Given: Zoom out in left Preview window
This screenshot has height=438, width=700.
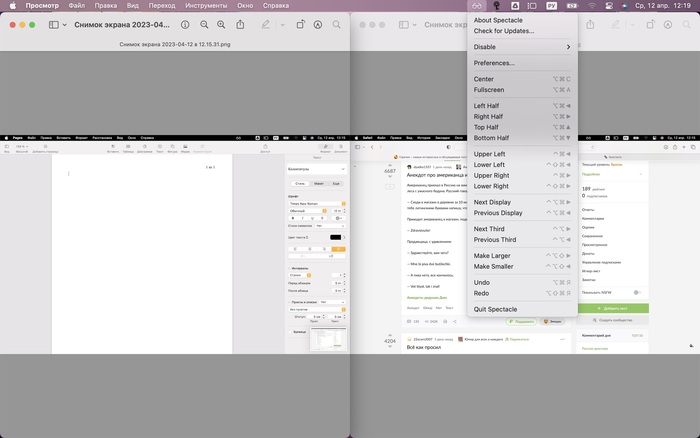Looking at the screenshot, I should pos(204,25).
